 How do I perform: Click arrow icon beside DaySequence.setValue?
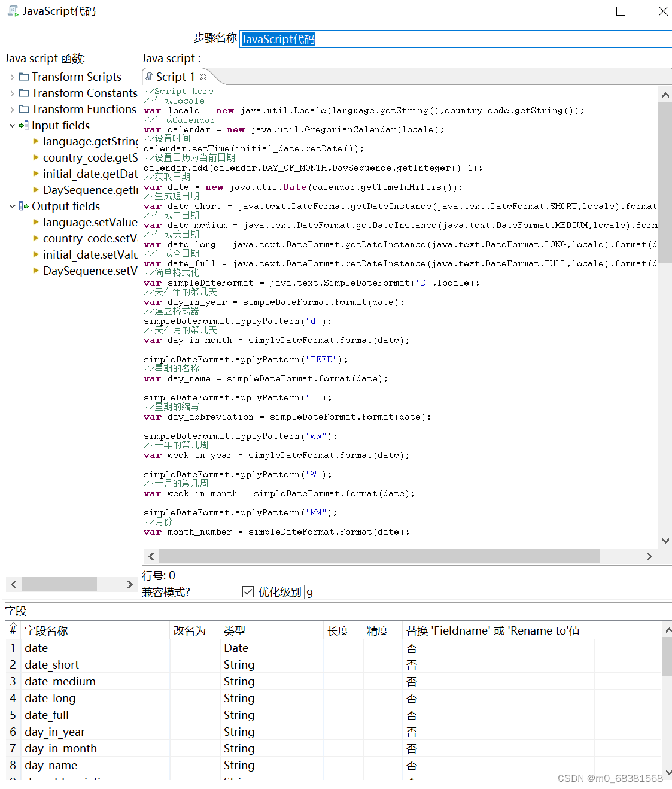36,271
